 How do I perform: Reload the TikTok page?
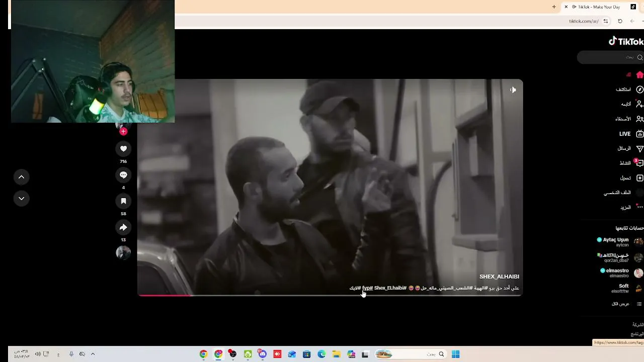click(x=620, y=21)
